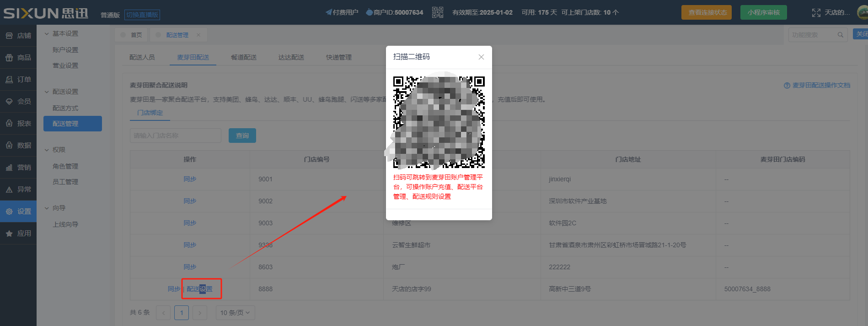
Task: Go to pagination page 1
Action: click(182, 313)
